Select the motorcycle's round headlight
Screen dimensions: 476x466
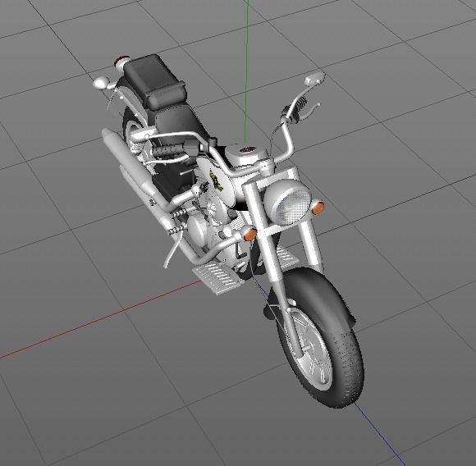tap(287, 203)
